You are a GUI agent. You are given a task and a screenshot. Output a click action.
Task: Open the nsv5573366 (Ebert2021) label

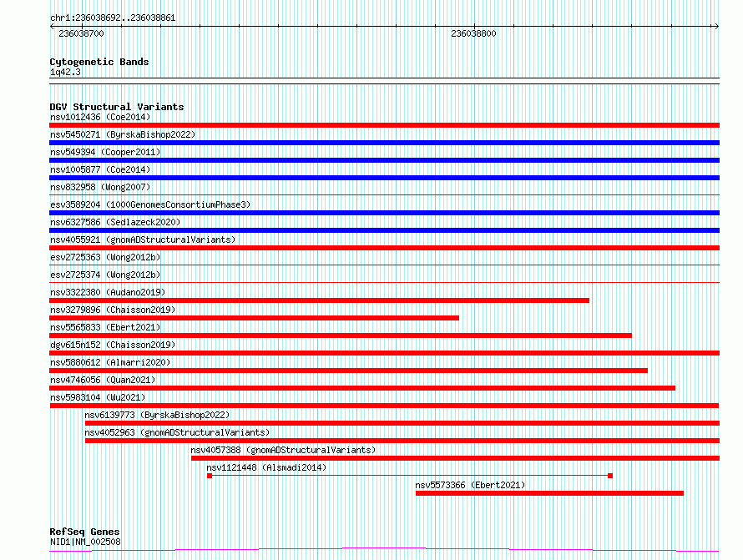pos(470,485)
